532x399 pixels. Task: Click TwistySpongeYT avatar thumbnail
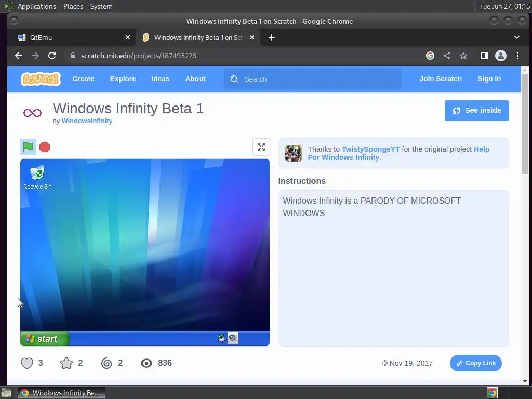coord(294,153)
